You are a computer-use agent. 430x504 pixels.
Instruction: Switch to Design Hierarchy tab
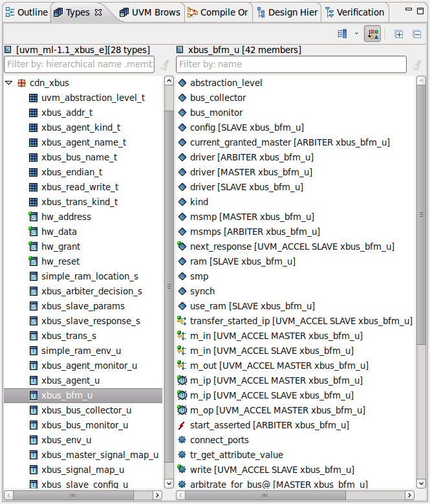pos(287,12)
